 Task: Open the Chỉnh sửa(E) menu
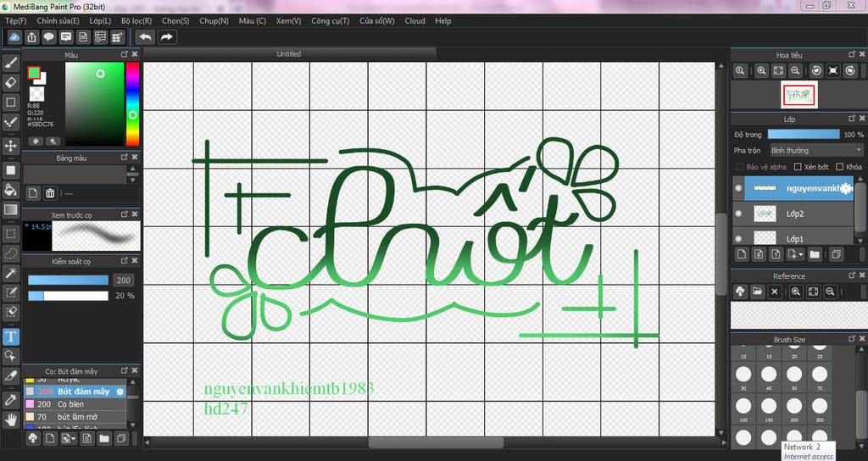point(58,21)
